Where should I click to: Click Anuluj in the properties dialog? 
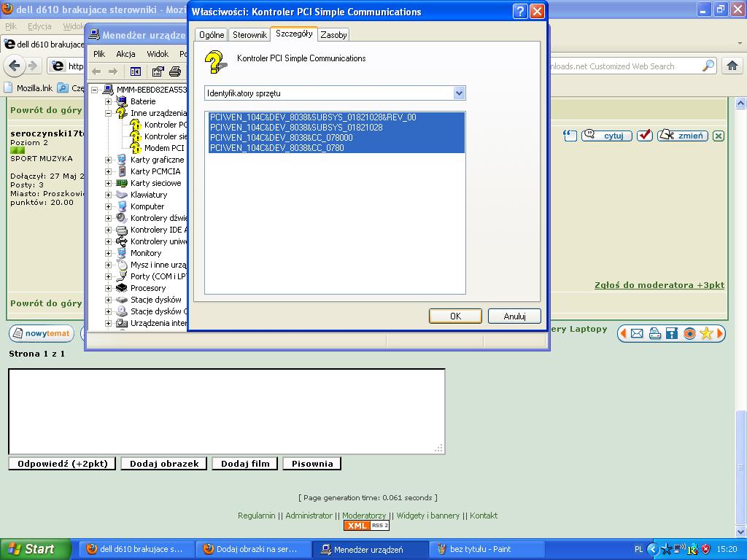(514, 316)
